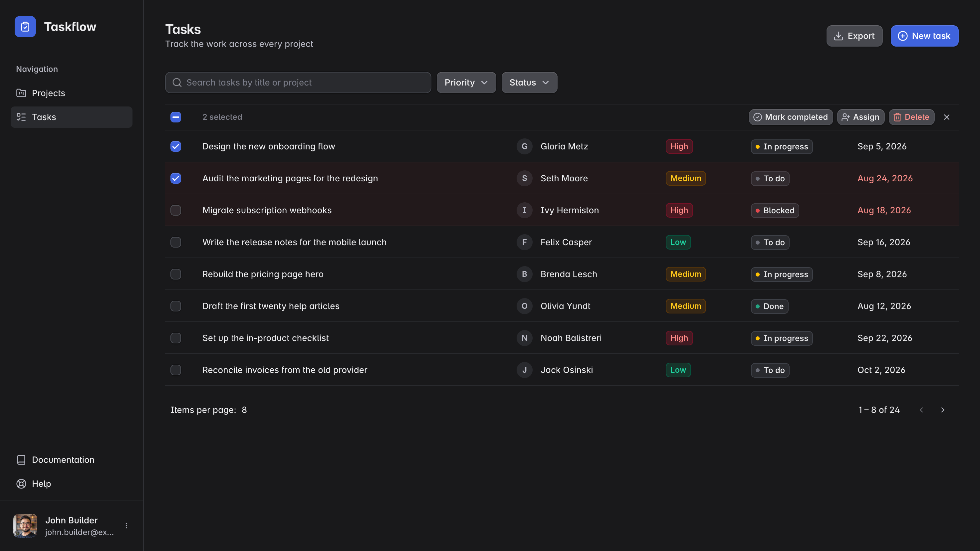
Task: Click John Builder's profile photo
Action: pos(25,525)
